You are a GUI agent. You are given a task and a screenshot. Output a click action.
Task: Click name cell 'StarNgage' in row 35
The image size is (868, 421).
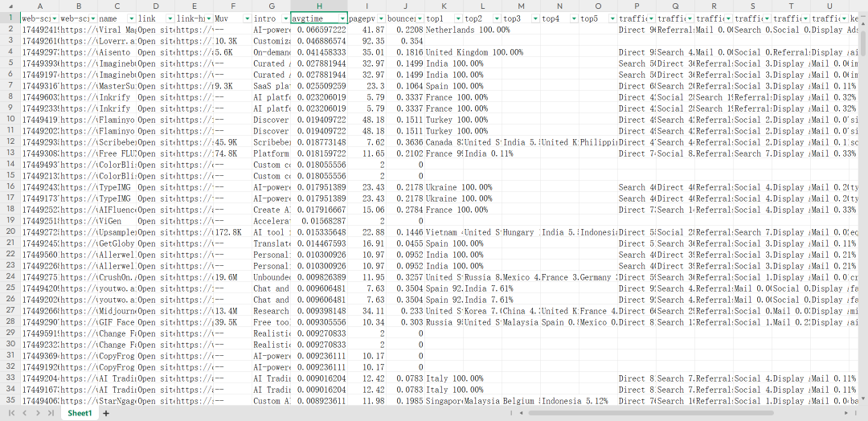click(117, 401)
